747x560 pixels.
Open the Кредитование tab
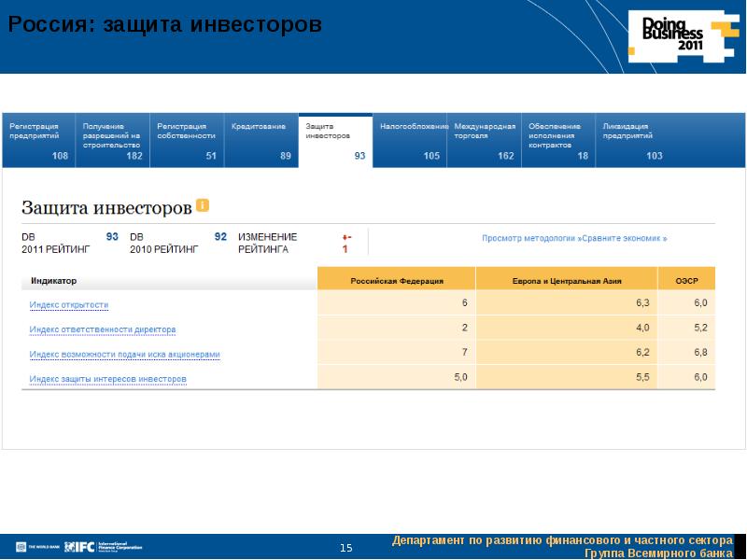(261, 141)
